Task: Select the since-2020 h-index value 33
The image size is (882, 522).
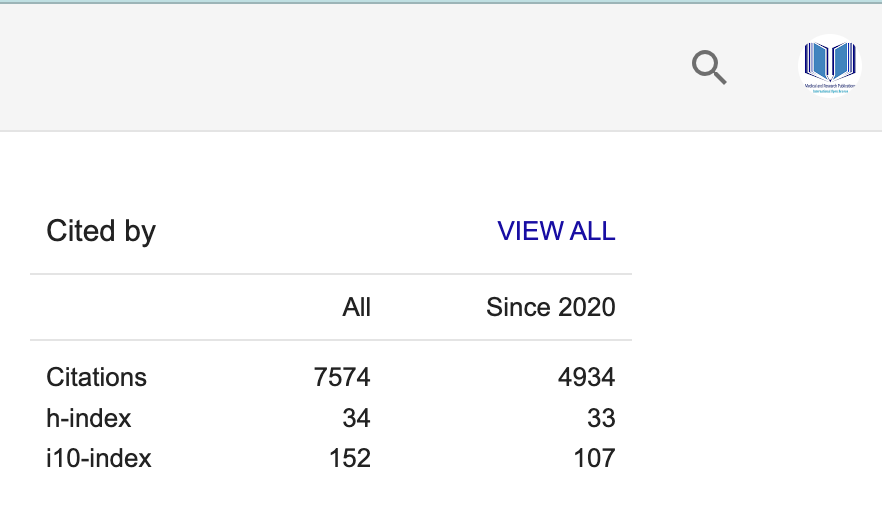Action: coord(601,418)
